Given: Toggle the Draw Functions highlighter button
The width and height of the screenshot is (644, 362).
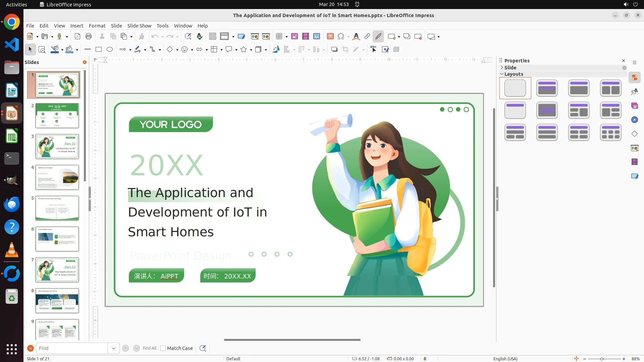Looking at the screenshot, I should (378, 37).
